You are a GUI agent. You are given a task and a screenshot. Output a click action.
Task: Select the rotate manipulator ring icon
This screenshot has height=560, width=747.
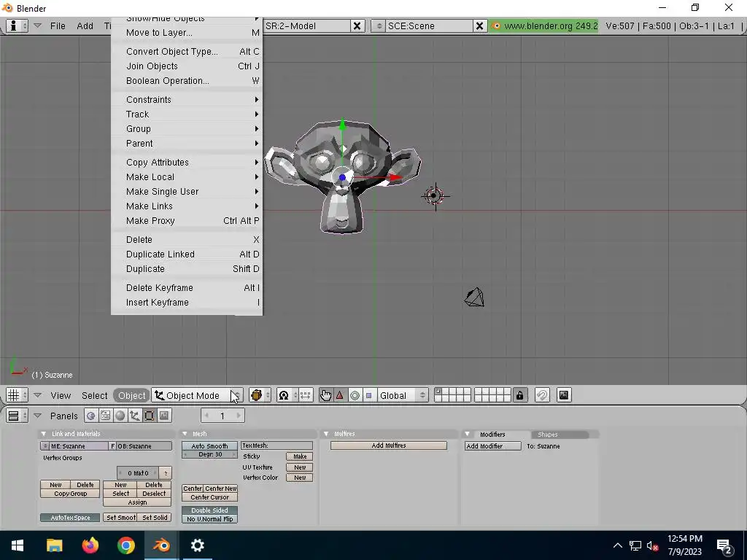click(x=355, y=395)
